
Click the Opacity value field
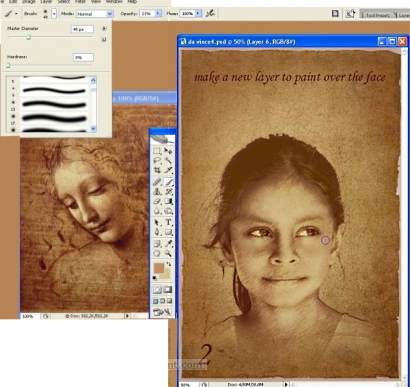148,14
